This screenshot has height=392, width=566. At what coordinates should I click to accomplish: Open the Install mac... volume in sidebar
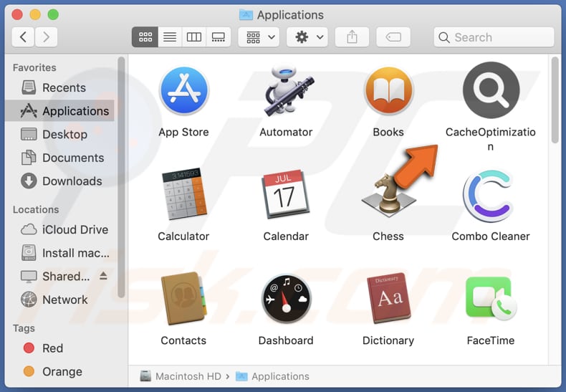[x=60, y=253]
